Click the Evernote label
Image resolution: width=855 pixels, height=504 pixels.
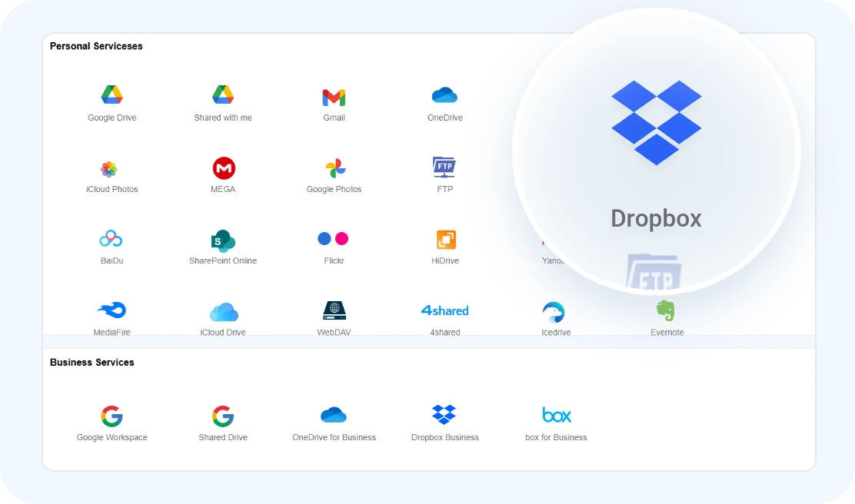coord(667,333)
